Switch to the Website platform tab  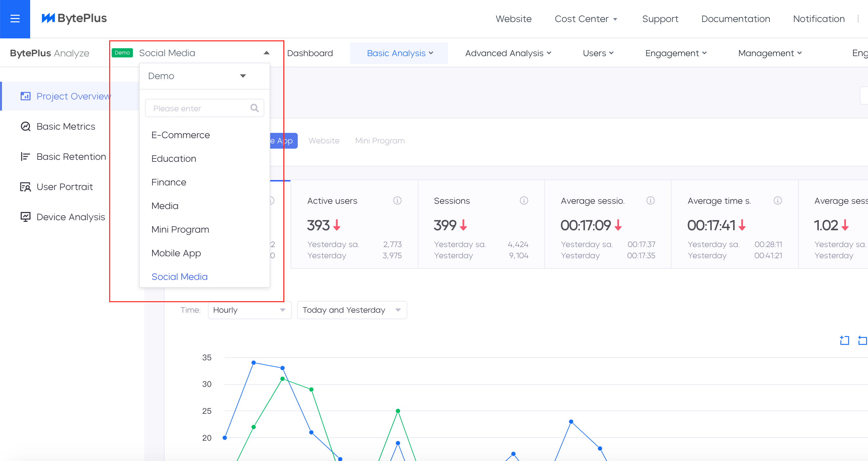pyautogui.click(x=324, y=141)
